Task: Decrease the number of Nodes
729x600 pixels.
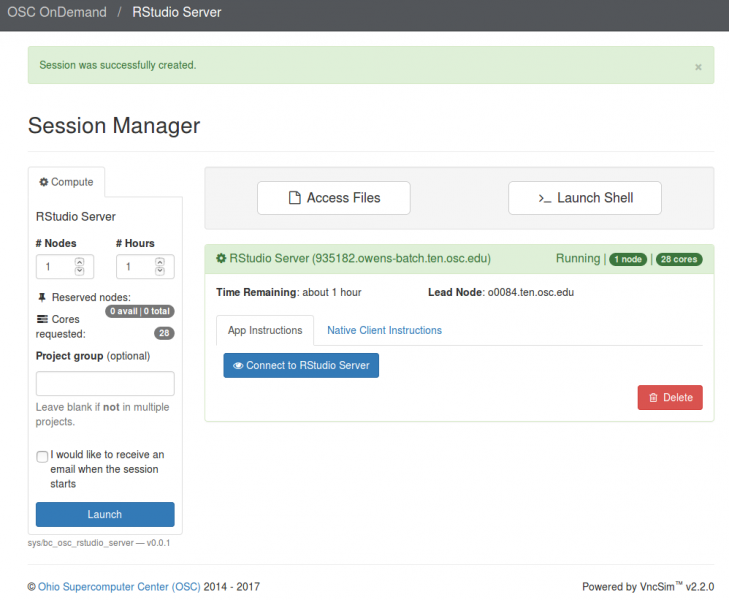Action: [80, 271]
